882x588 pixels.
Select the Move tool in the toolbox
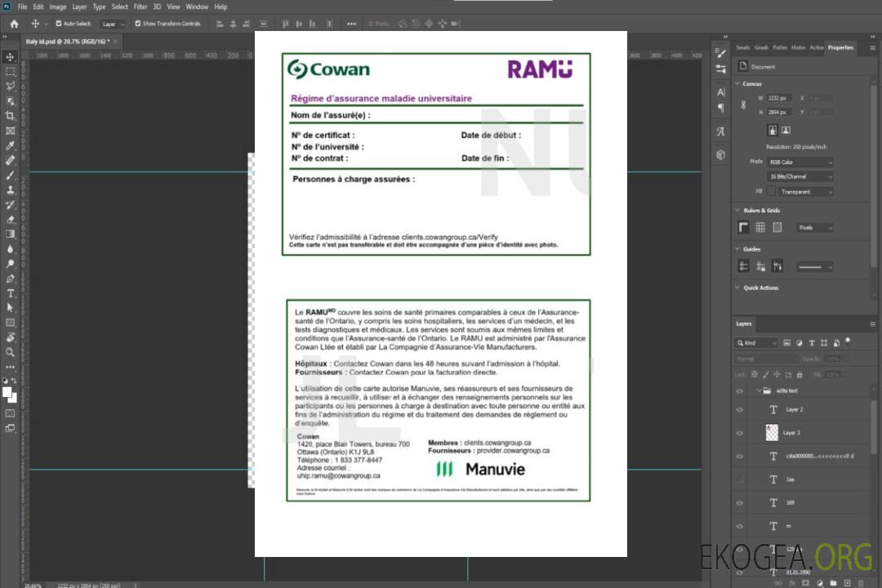(x=11, y=56)
